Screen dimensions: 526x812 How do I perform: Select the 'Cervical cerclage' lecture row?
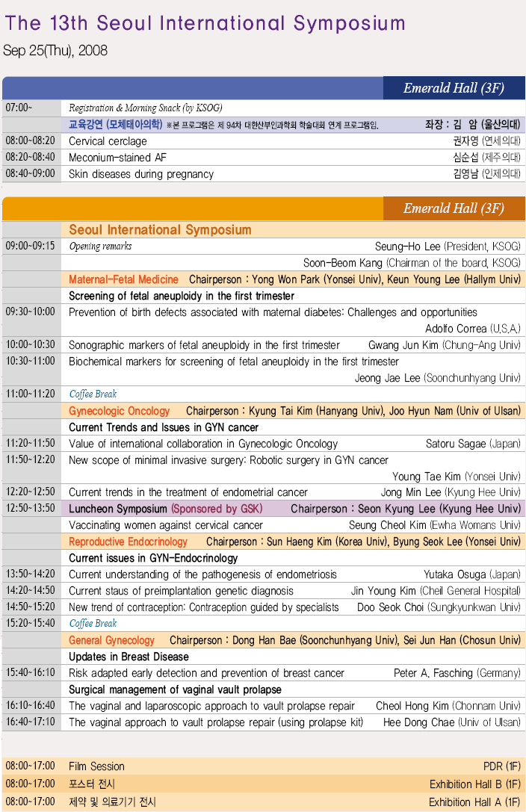point(264,141)
